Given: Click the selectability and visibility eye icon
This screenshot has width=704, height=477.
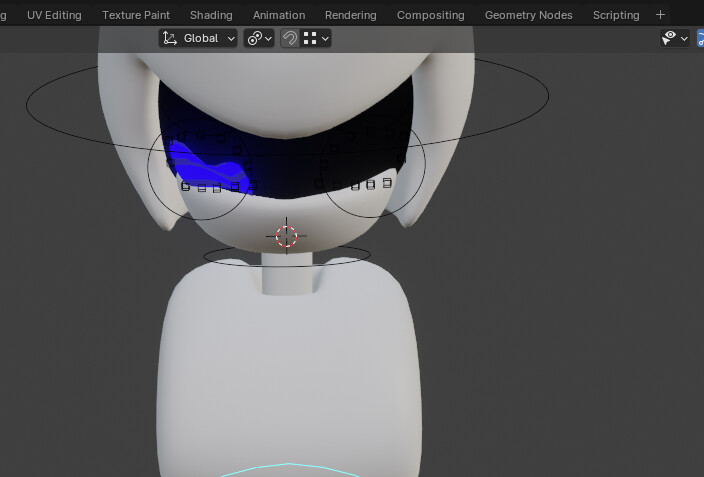Looking at the screenshot, I should pyautogui.click(x=669, y=38).
